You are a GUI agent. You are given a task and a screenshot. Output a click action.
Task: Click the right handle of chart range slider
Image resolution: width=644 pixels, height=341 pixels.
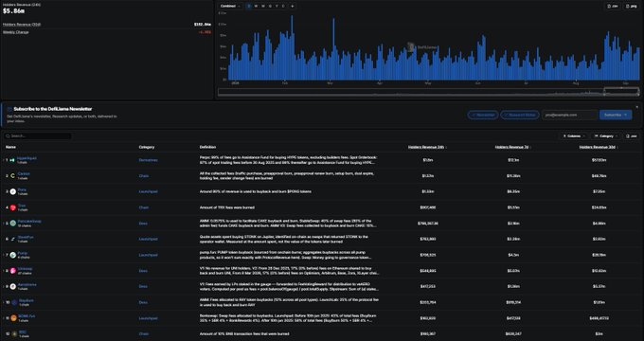[638, 92]
